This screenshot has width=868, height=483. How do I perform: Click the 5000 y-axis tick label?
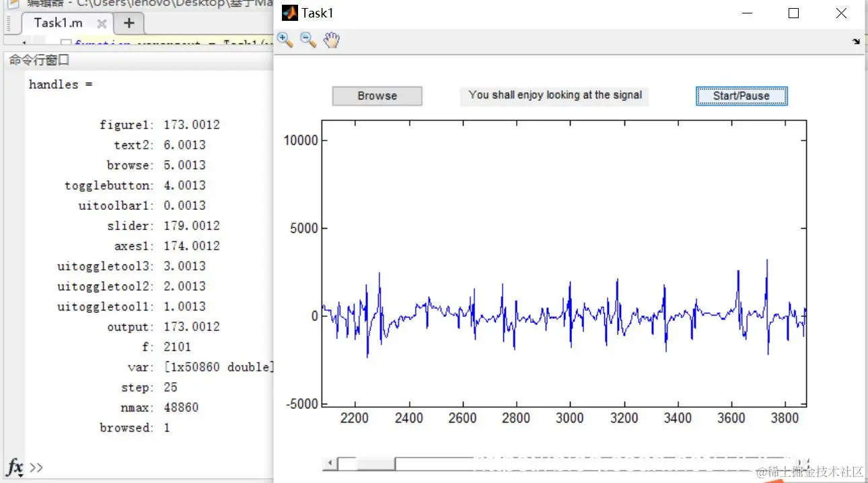[x=303, y=229]
